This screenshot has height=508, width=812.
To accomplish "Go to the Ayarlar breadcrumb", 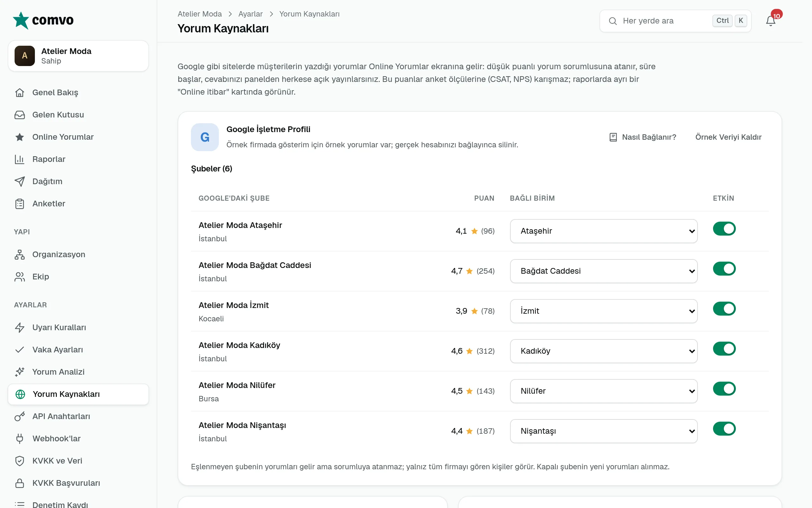I will click(x=250, y=14).
